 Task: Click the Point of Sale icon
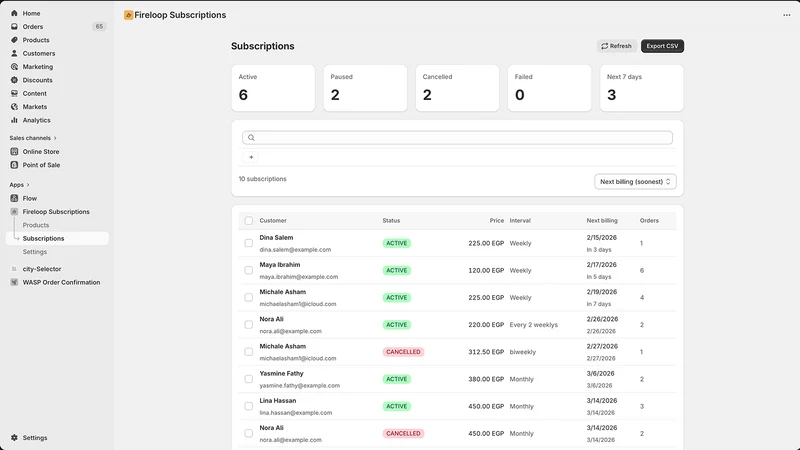point(14,165)
